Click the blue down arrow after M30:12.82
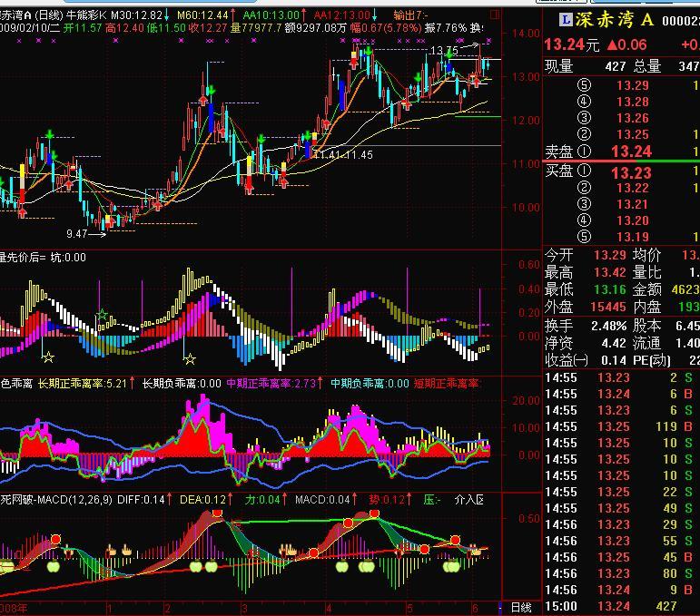Screen dimensions: 700x616 click(169, 15)
